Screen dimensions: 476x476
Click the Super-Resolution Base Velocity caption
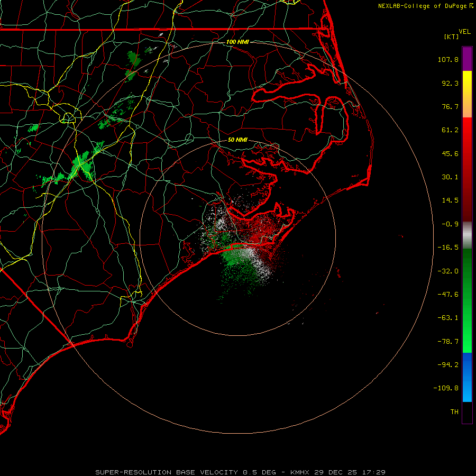click(186, 472)
